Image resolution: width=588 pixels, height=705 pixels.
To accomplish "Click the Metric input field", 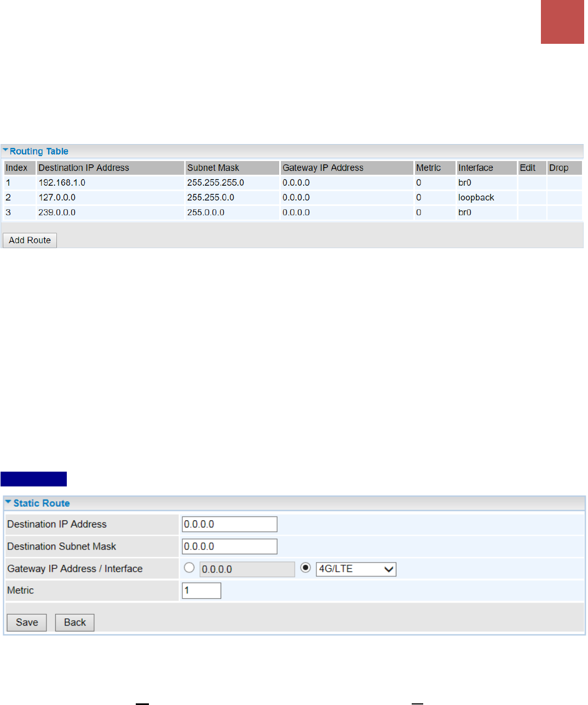I will point(201,591).
